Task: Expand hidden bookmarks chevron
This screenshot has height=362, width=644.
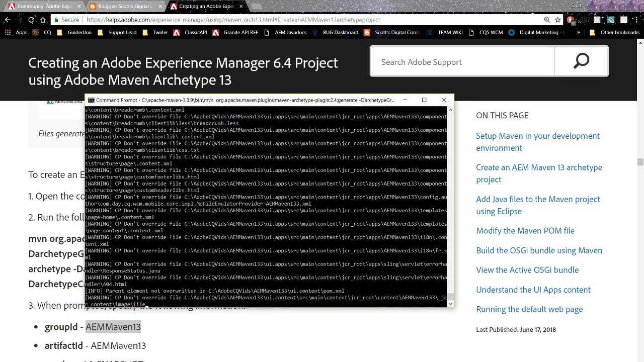Action: (x=578, y=32)
